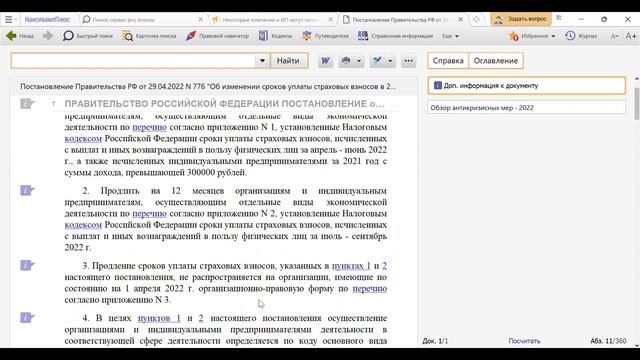
Task: Go back with the Назад arrow
Action: (x=20, y=36)
